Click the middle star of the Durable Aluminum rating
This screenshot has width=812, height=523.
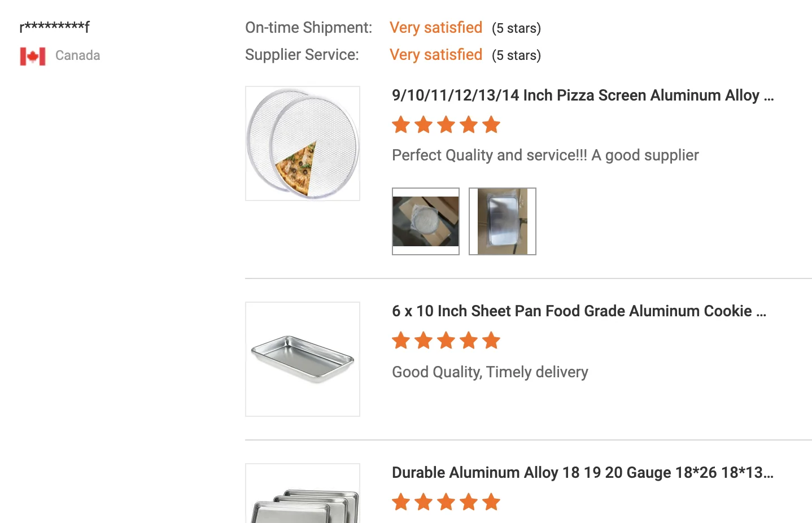(446, 502)
